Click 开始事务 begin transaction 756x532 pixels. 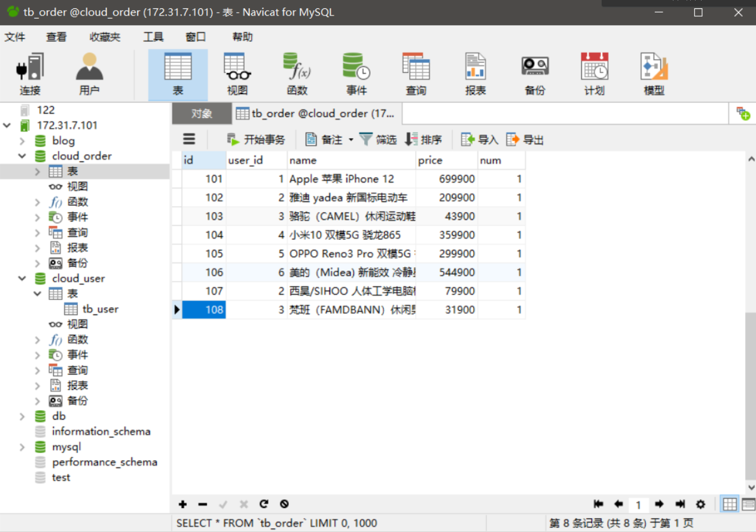point(256,139)
